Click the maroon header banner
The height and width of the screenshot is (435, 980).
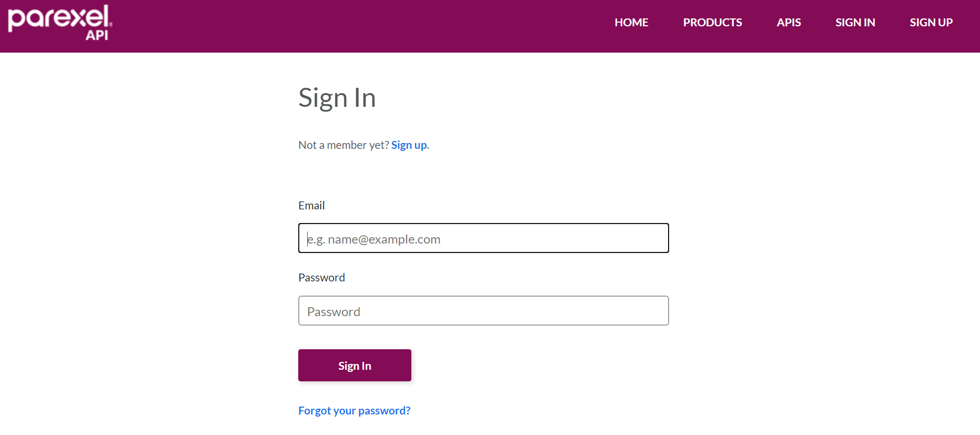[x=368, y=26]
